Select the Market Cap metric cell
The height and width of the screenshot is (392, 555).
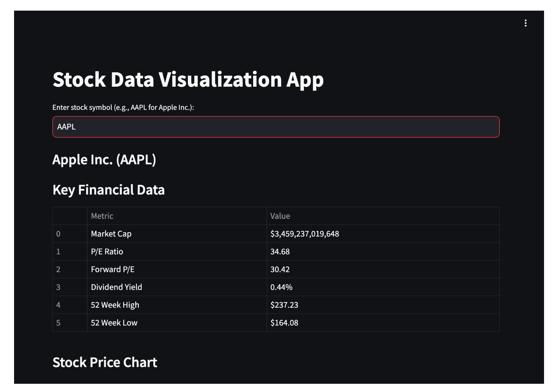111,234
